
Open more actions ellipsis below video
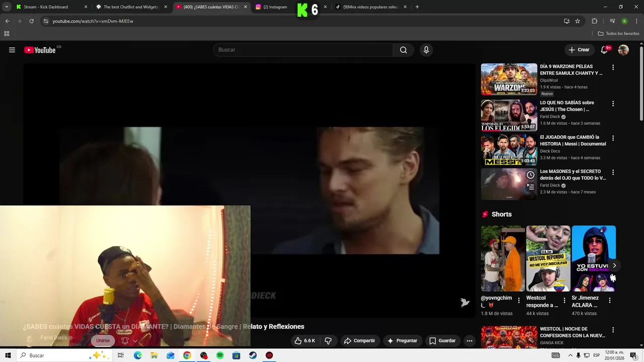(x=469, y=340)
